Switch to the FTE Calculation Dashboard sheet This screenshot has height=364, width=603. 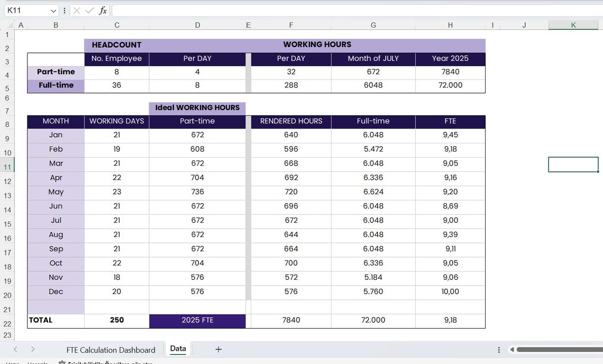111,350
